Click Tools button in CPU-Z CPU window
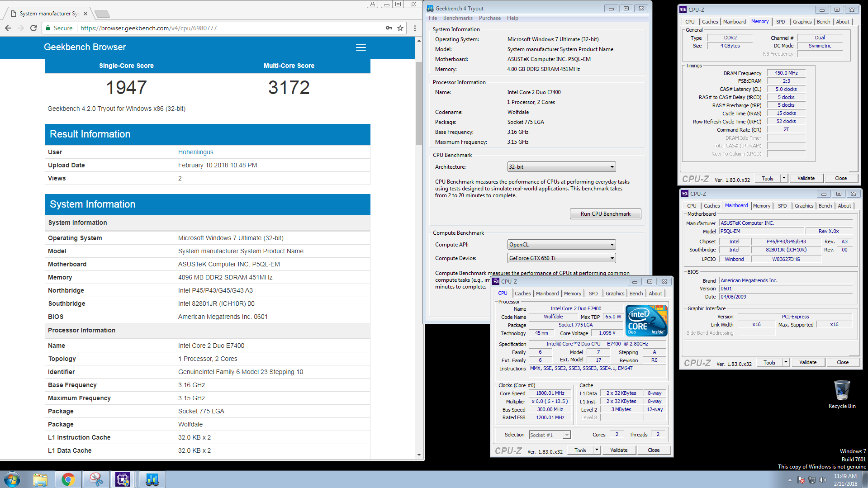This screenshot has height=488, width=868. (580, 450)
